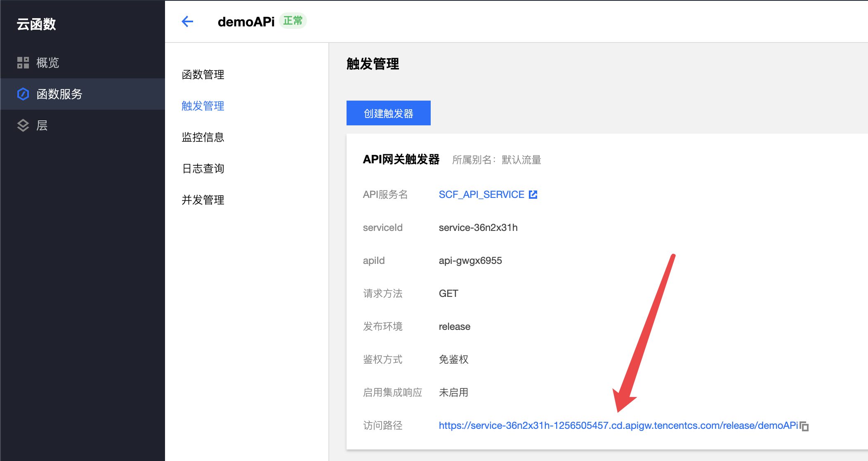Click the overview grid icon
868x461 pixels.
pyautogui.click(x=23, y=63)
